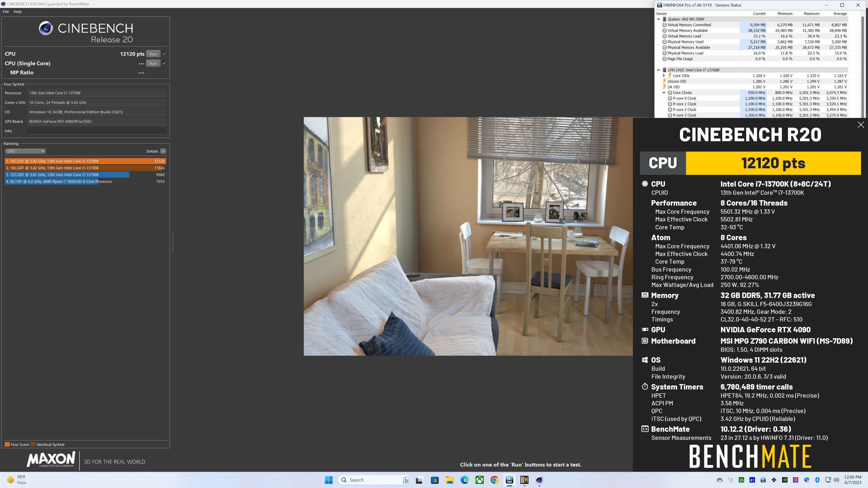Screen dimensions: 868x488
Task: Select ranking entry scoring 12120
Action: [85, 161]
